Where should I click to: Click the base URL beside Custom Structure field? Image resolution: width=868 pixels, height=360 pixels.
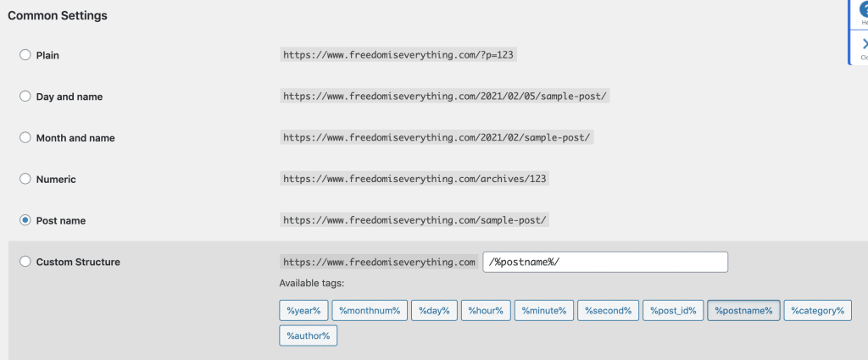click(379, 262)
